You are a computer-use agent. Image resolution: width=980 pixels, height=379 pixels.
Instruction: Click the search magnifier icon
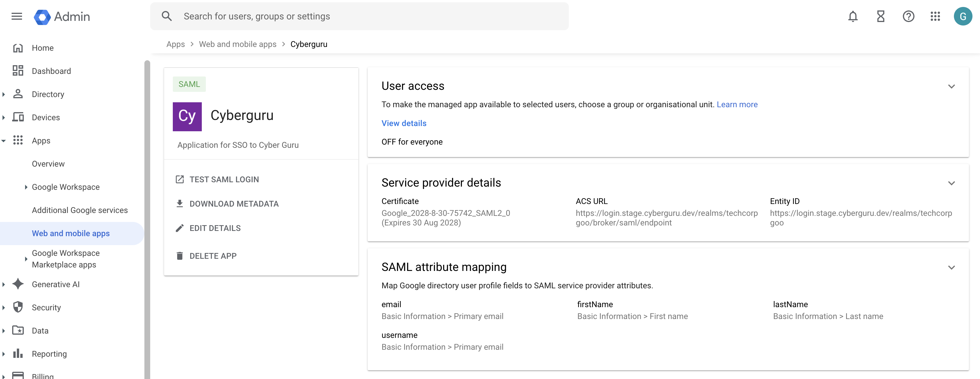coord(167,16)
